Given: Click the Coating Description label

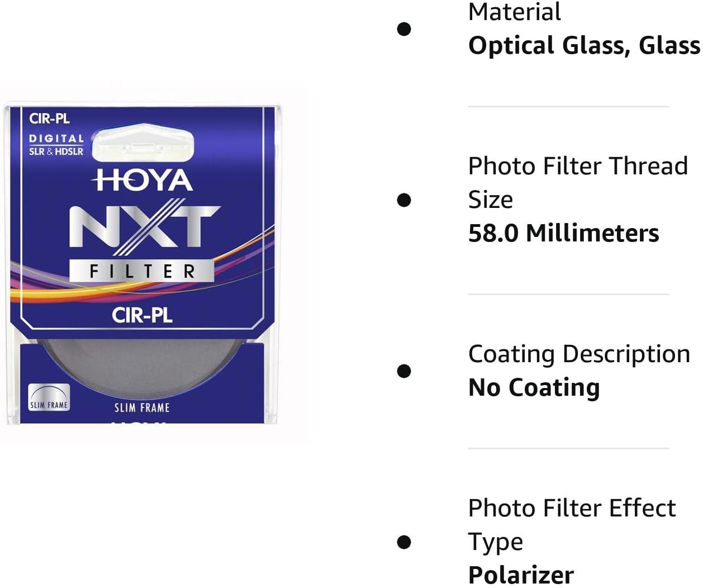Looking at the screenshot, I should pyautogui.click(x=579, y=354).
